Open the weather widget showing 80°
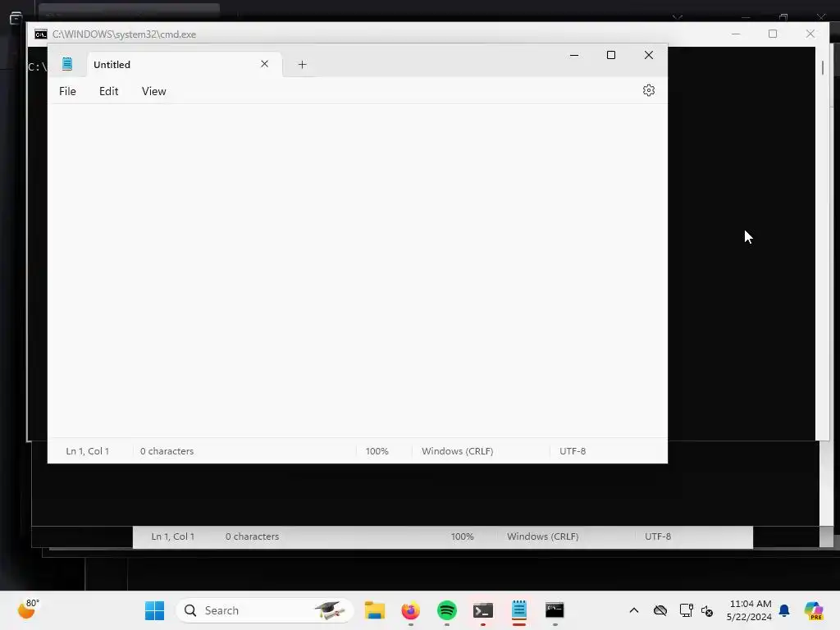The height and width of the screenshot is (630, 840). (28, 609)
